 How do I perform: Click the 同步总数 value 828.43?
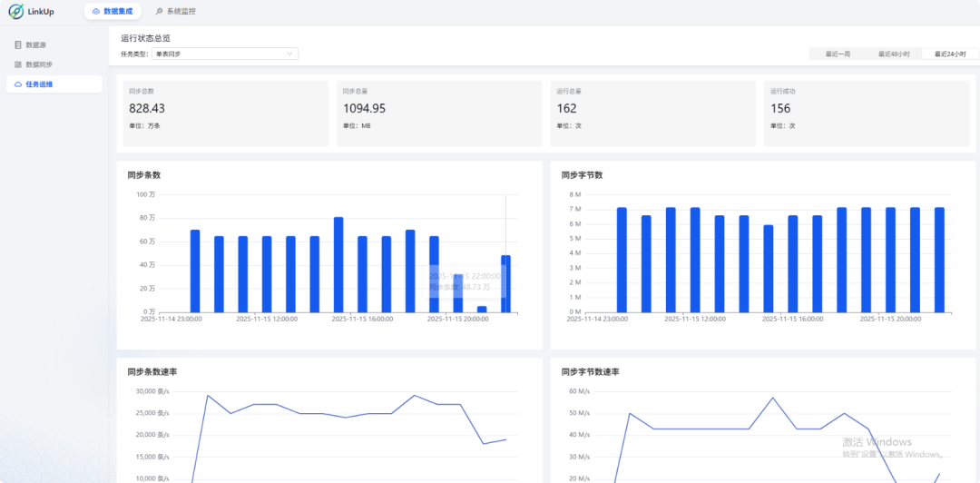coord(147,108)
